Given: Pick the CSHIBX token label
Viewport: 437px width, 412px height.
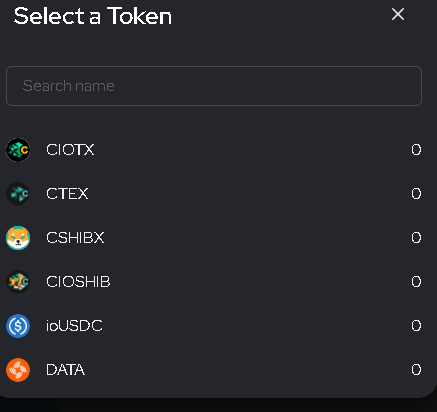Looking at the screenshot, I should [x=75, y=238].
